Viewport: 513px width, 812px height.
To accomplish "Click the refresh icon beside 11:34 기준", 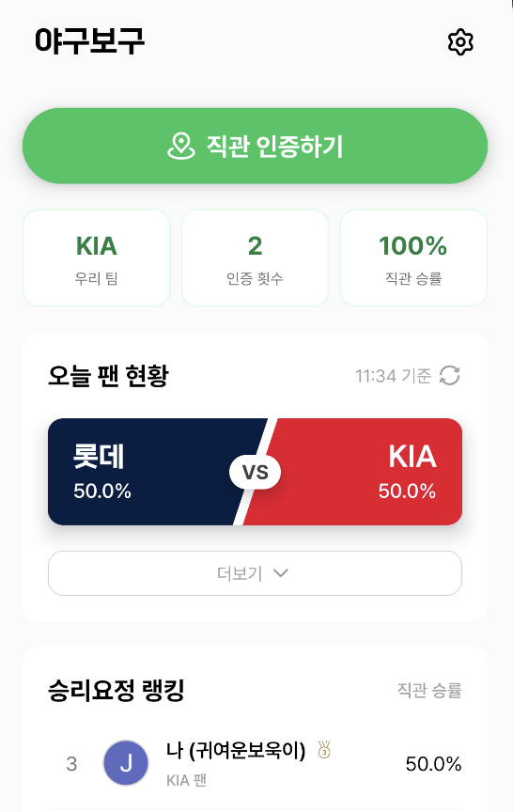I will 449,375.
